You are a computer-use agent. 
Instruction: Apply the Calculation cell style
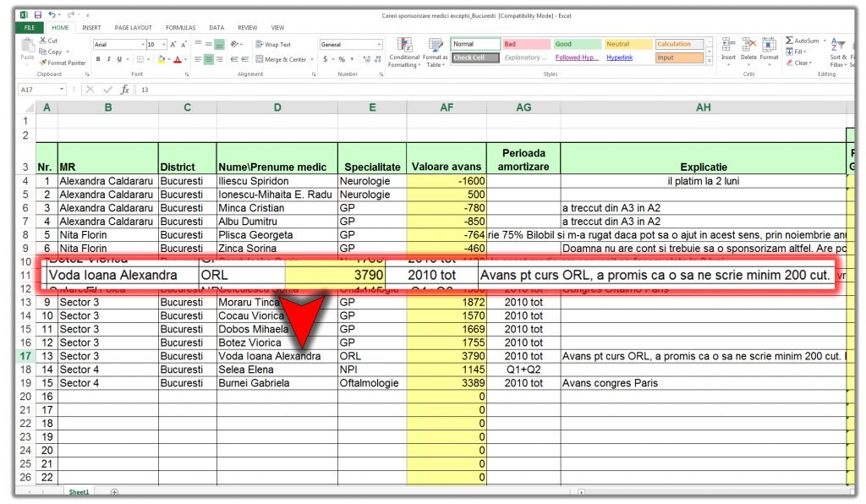(679, 44)
